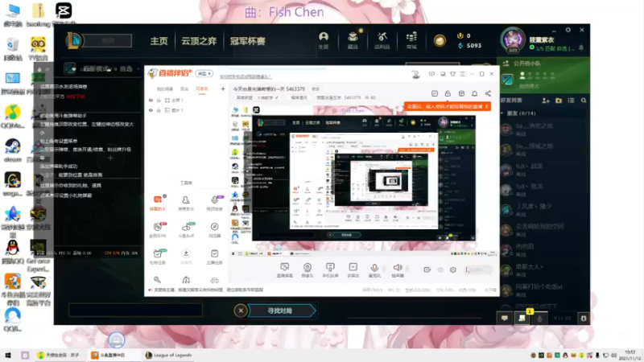Open the 浏览器 tool icon
The image size is (644, 362).
(214, 230)
